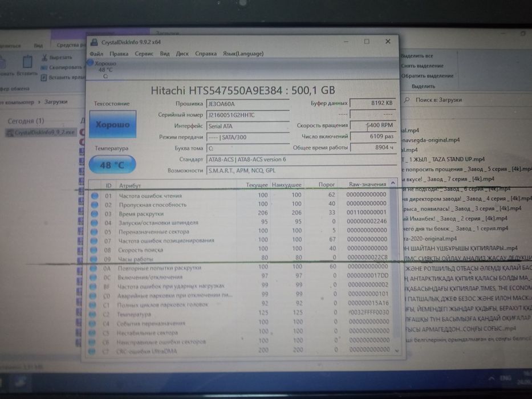Click the SMART list vertical scrollbar thumb

(x=394, y=261)
